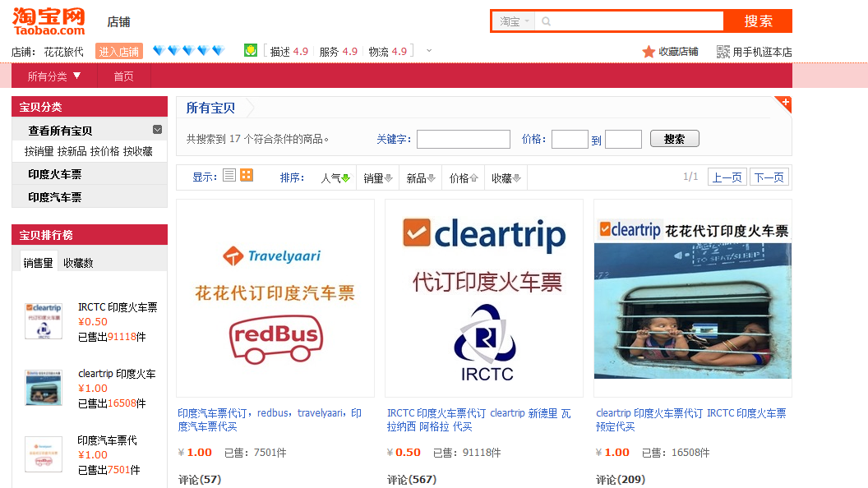The width and height of the screenshot is (868, 488).
Task: Open the IRCTC 印度火车票 ranking link
Action: (x=118, y=307)
